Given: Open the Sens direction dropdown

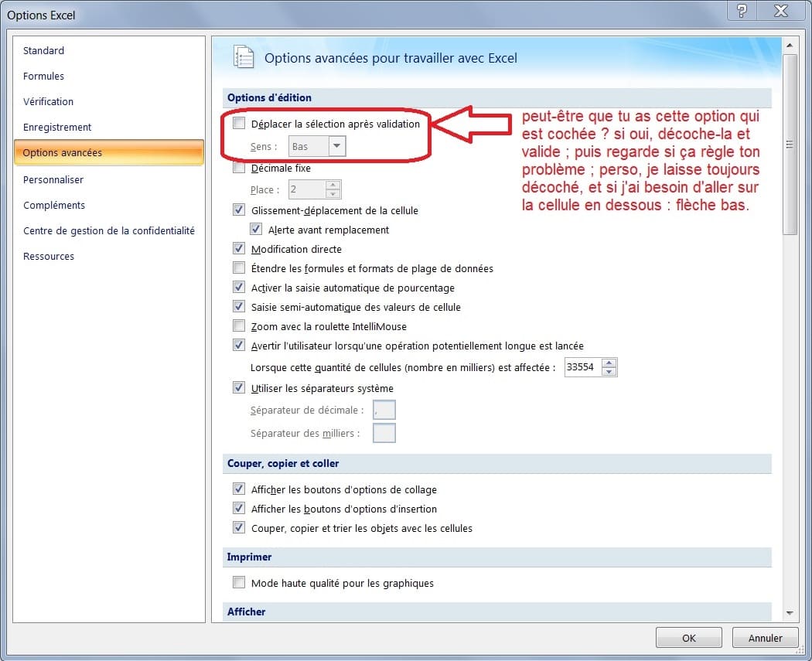Looking at the screenshot, I should [336, 146].
